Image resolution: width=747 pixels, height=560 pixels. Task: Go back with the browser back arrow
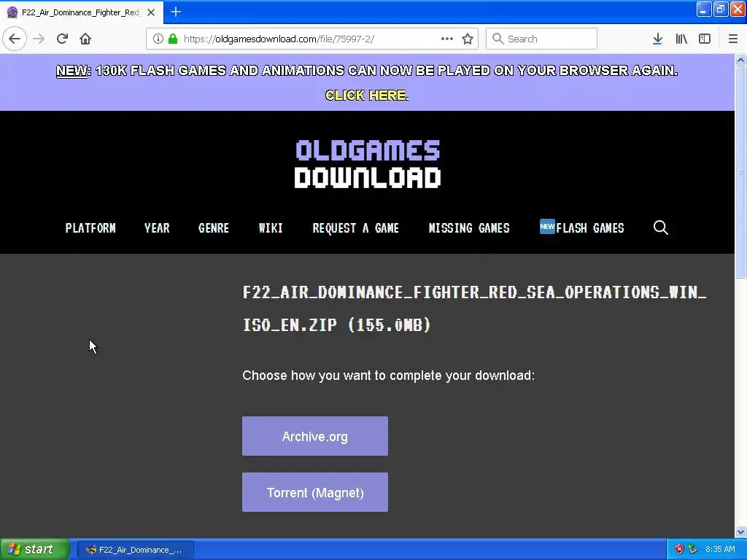coord(15,39)
